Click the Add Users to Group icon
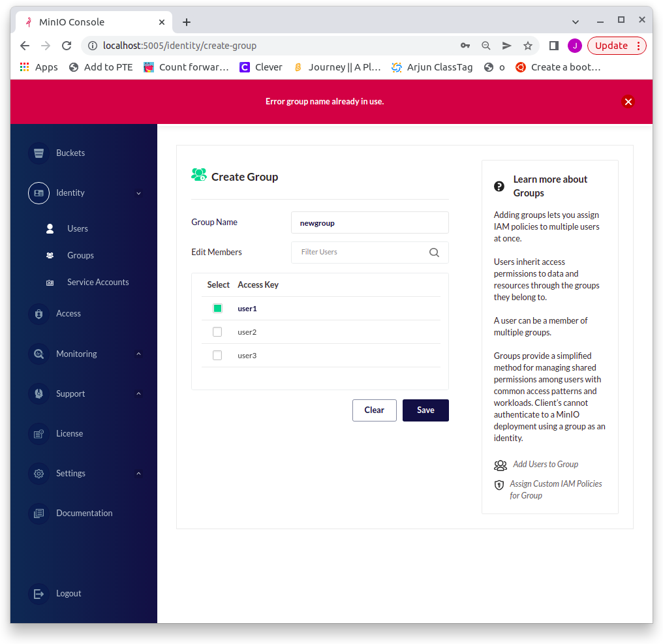663x644 pixels. tap(501, 465)
